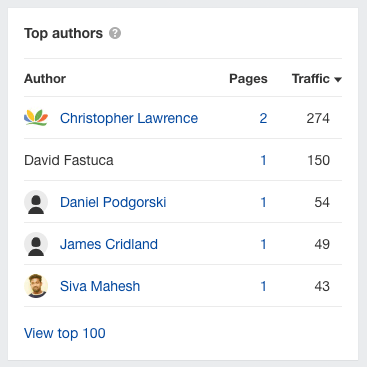Click Christopher Lawrence's colorful leaf avatar
This screenshot has height=367, width=367.
coord(36,118)
